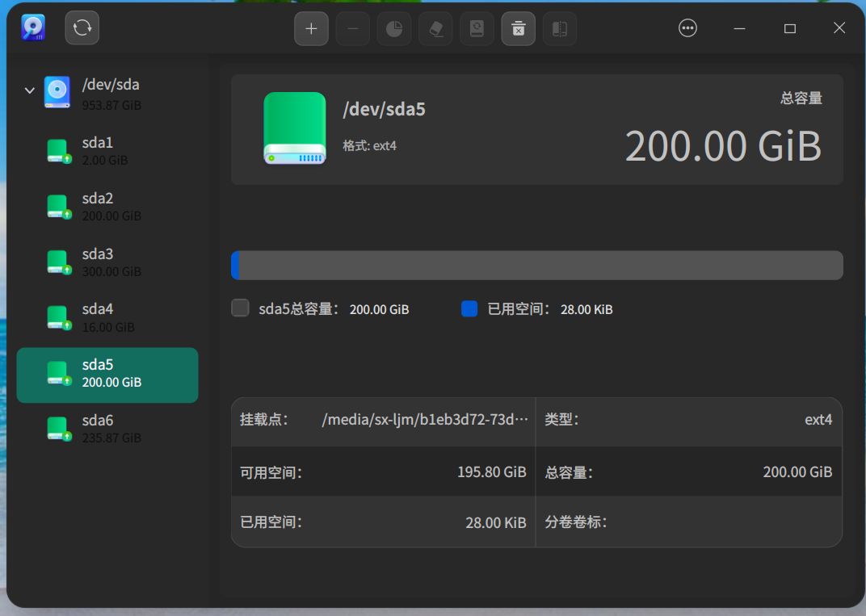866x616 pixels.
Task: Toggle the sda5总容量 checkbox
Action: (240, 308)
